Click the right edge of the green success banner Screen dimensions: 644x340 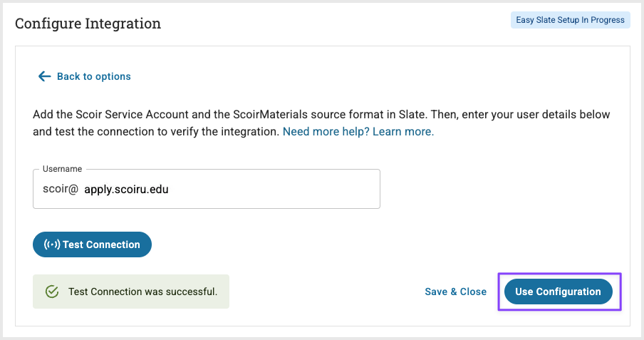pos(224,292)
